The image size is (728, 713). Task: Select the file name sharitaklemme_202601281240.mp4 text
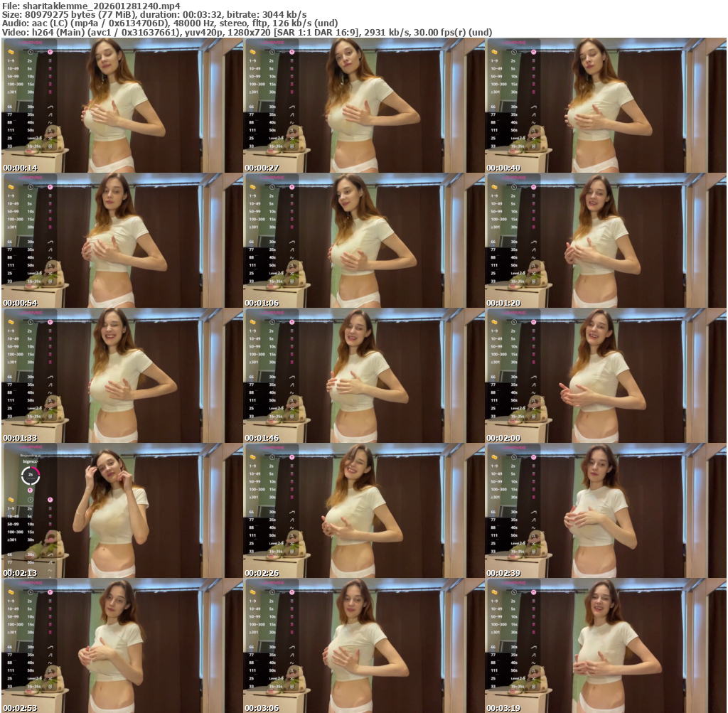click(101, 6)
